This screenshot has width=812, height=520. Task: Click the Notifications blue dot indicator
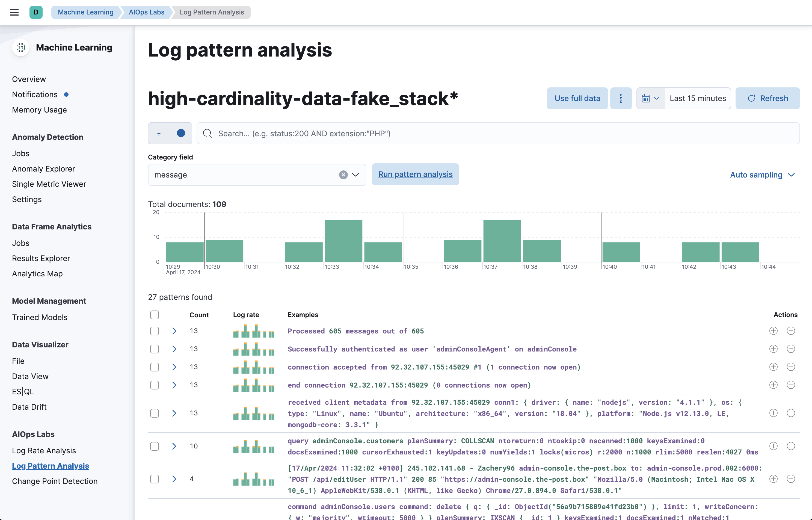[x=67, y=94]
